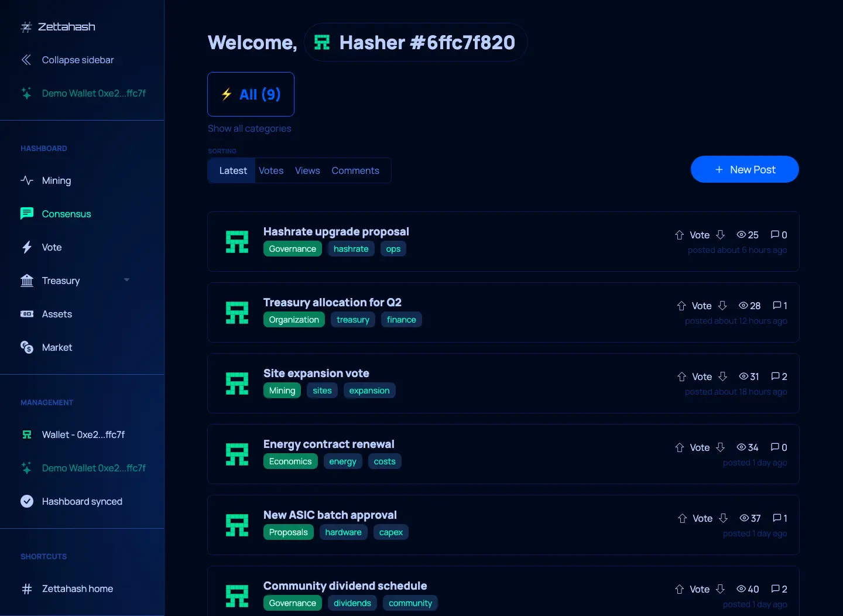This screenshot has height=616, width=843.
Task: Click the sites tag
Action: click(x=322, y=391)
